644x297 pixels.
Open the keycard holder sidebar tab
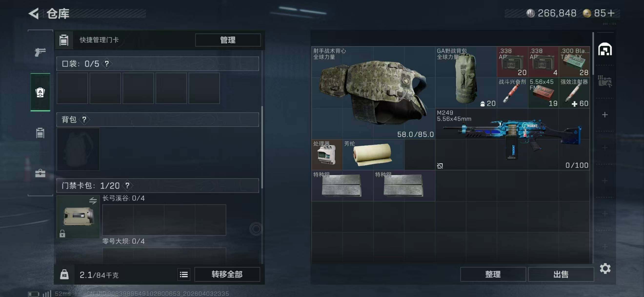(x=40, y=133)
